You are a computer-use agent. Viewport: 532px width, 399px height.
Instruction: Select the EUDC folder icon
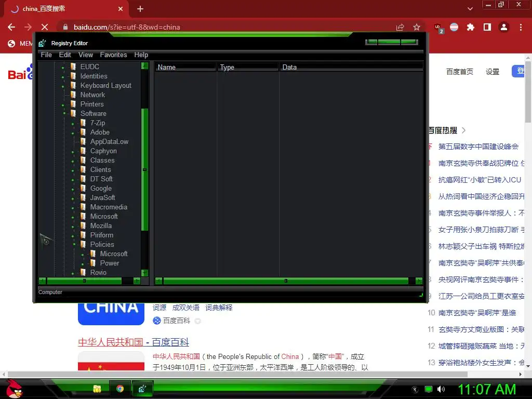click(x=73, y=66)
